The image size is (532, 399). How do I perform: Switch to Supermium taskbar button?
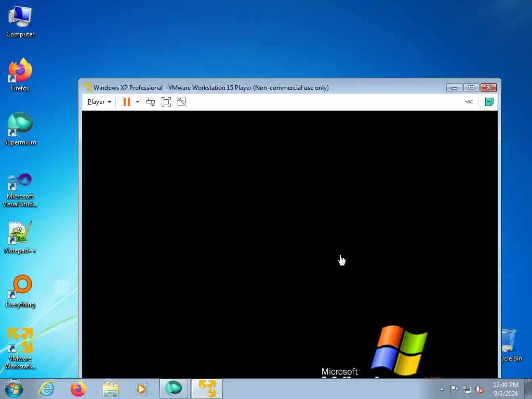tap(174, 389)
